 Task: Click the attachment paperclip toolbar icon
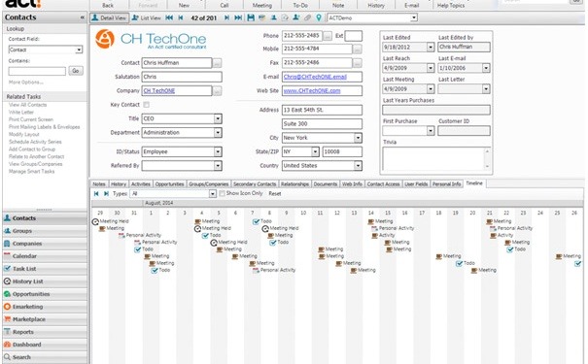point(307,17)
